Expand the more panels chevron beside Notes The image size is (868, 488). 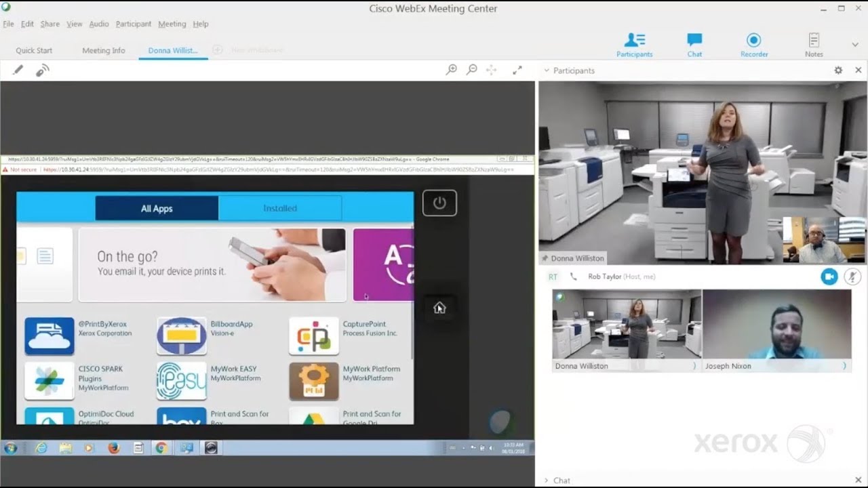click(x=854, y=45)
